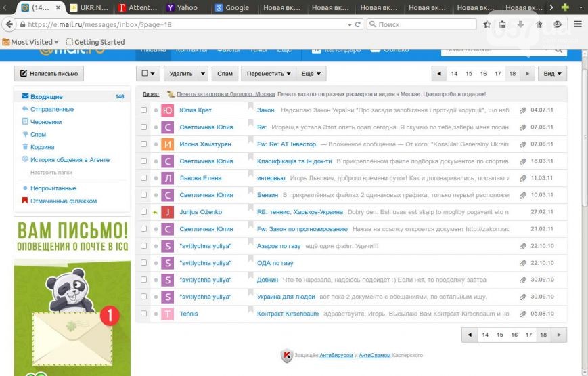Open the Вид view dropdown

552,74
